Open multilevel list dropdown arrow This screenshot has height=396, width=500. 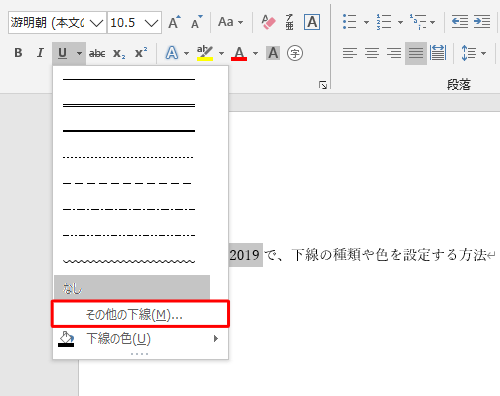tap(433, 22)
